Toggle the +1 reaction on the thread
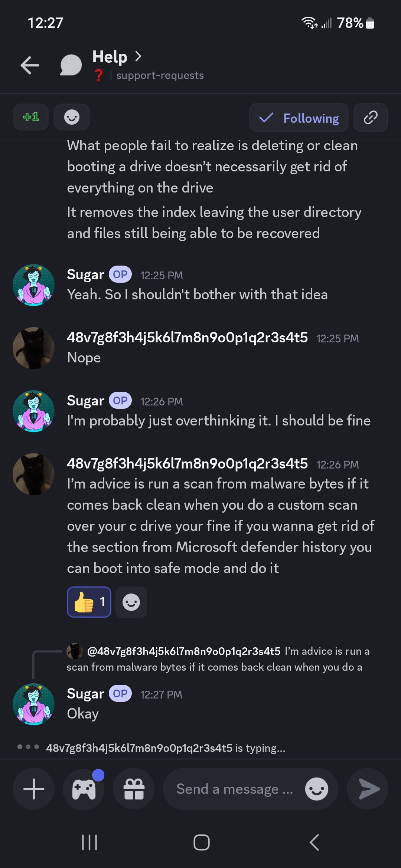The height and width of the screenshot is (868, 401). pos(31,118)
